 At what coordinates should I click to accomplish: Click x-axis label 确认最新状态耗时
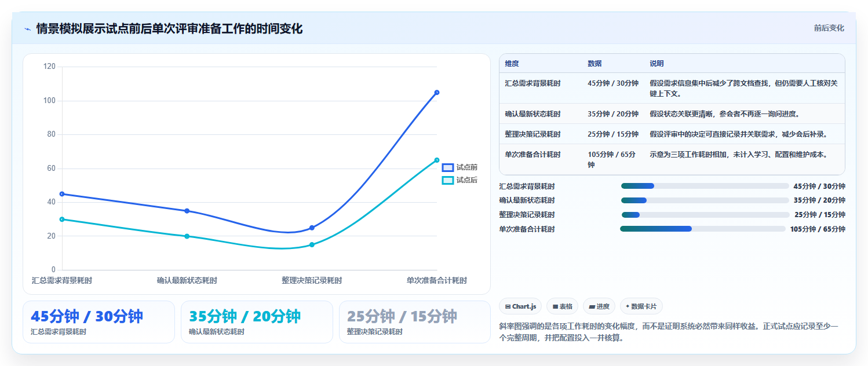point(187,280)
